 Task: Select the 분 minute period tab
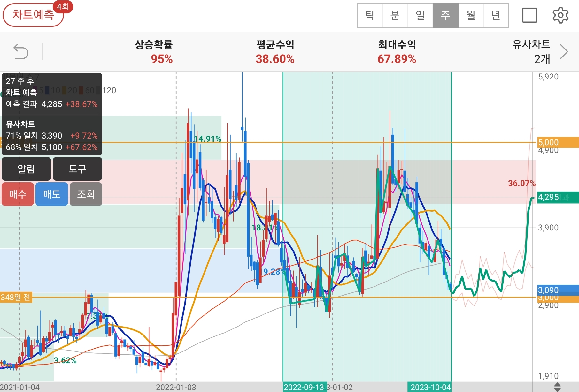point(395,15)
